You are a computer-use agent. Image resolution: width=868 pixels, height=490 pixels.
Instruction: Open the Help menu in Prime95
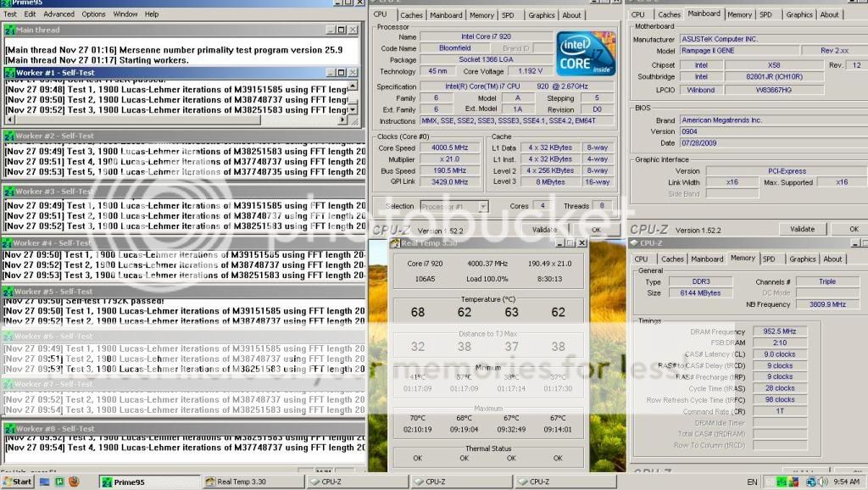152,14
